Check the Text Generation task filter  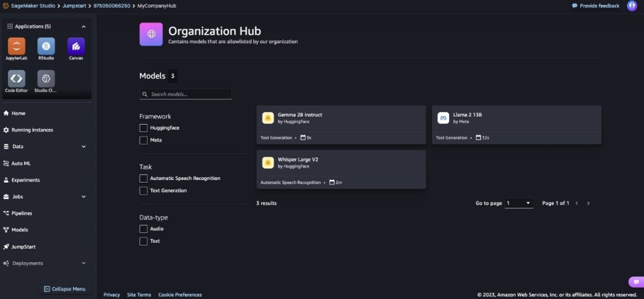pyautogui.click(x=143, y=191)
